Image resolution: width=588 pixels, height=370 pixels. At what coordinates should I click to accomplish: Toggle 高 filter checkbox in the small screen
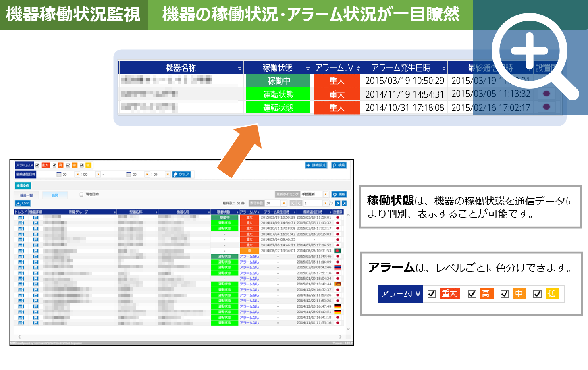54,165
